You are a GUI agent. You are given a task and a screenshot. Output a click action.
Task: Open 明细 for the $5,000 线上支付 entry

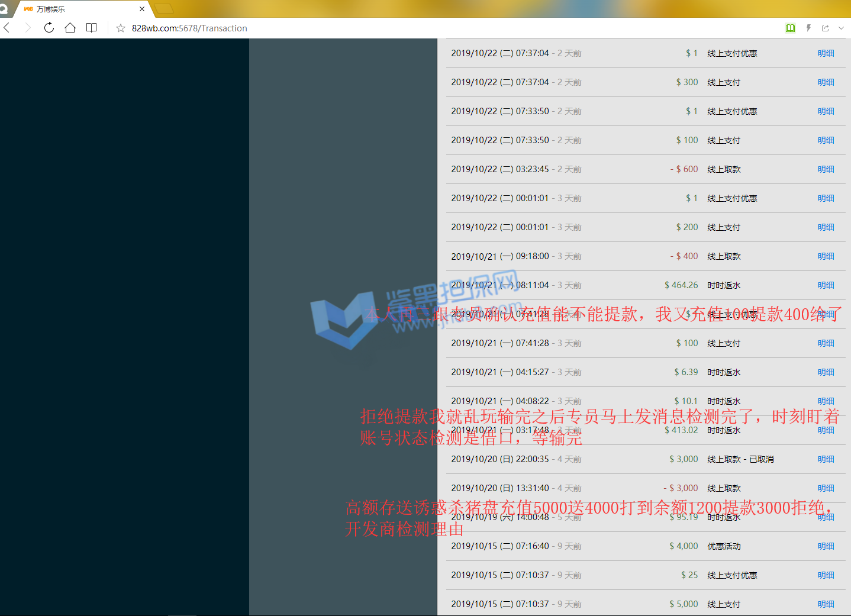tap(826, 604)
